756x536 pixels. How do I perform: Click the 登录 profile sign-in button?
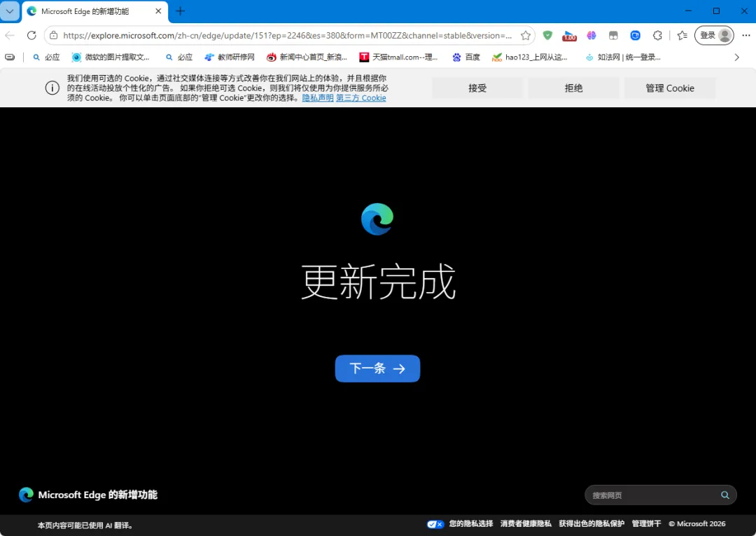point(714,35)
